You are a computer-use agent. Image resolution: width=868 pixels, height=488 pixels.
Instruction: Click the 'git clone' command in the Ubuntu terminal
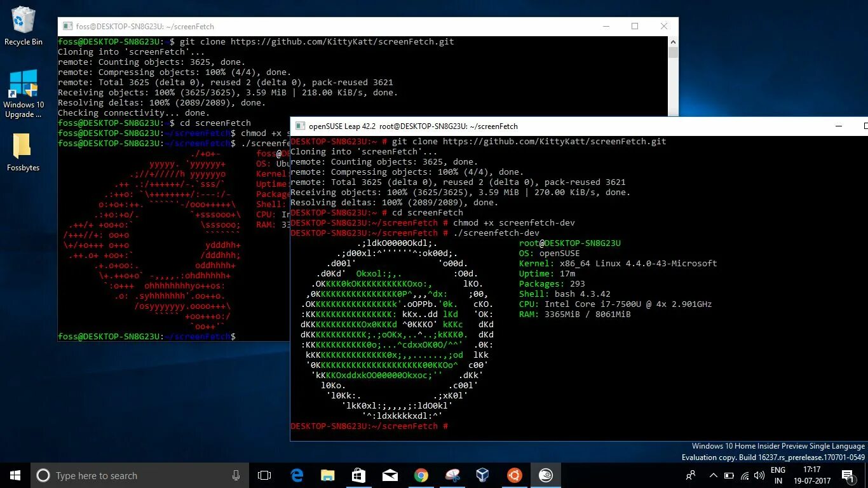point(317,41)
